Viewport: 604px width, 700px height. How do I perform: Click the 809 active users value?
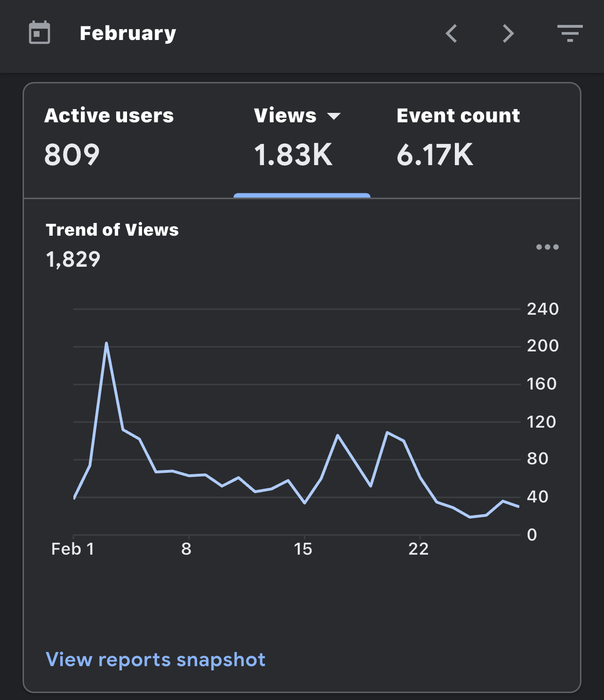[x=72, y=155]
